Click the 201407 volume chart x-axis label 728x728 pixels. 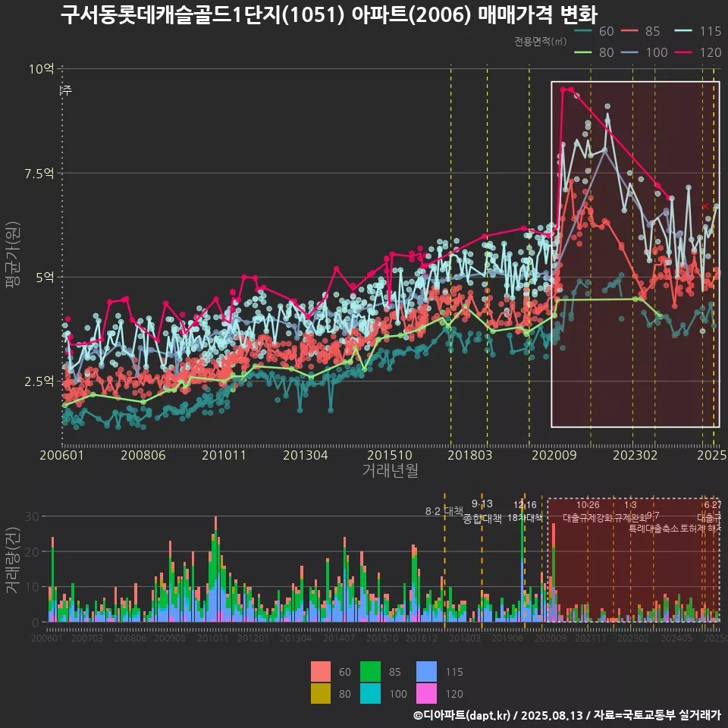(x=339, y=639)
